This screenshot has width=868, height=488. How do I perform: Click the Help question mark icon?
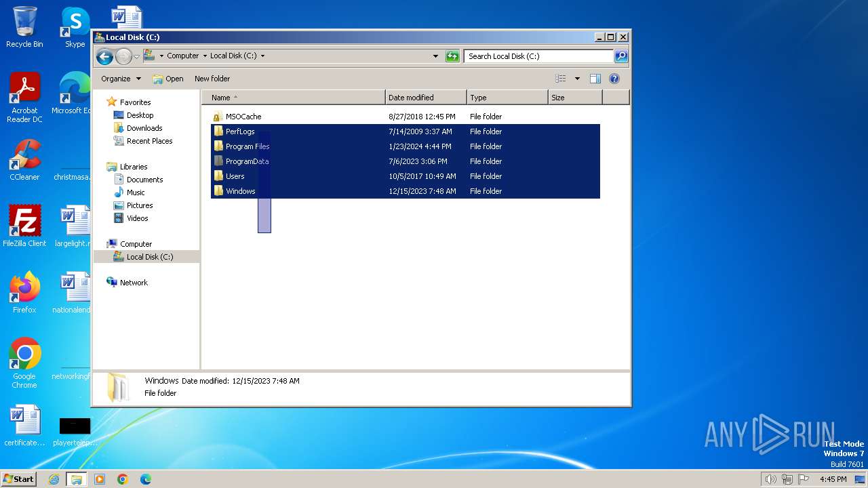pos(614,79)
